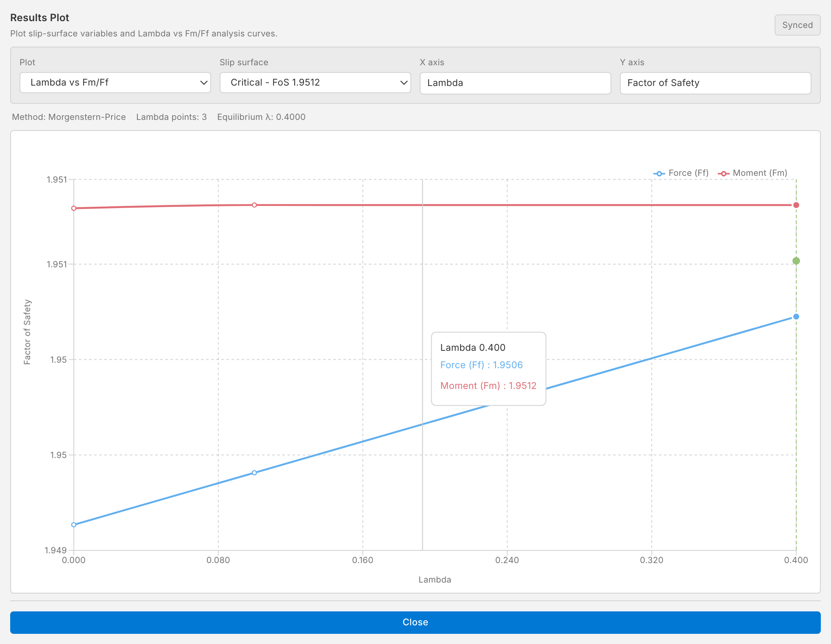Viewport: 831px width, 644px height.
Task: Click 'Lambda 0.400' tooltip heading
Action: coord(473,347)
